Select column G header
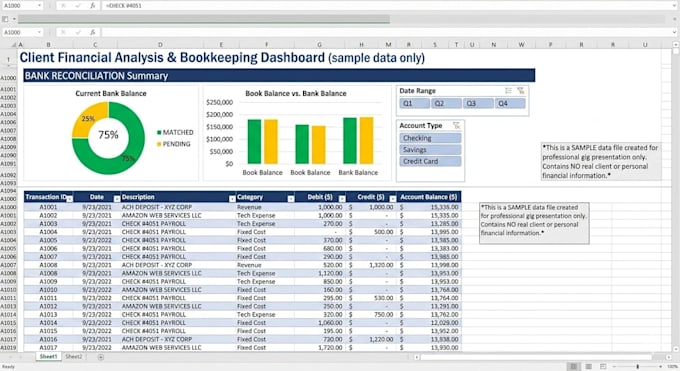680x371 pixels. [320, 45]
